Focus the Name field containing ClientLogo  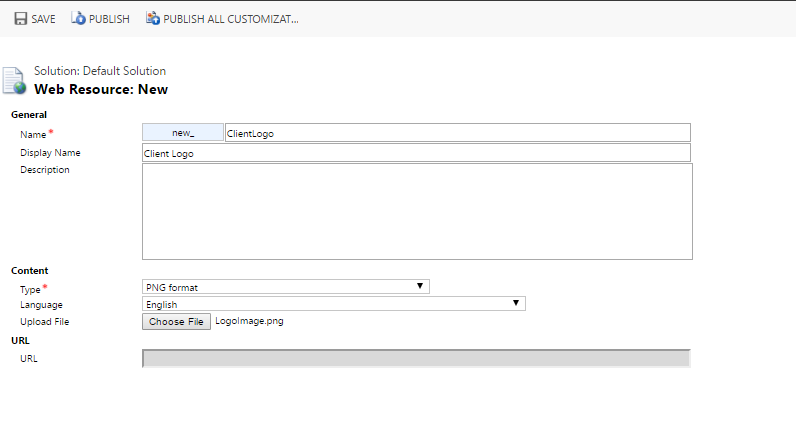coord(457,133)
